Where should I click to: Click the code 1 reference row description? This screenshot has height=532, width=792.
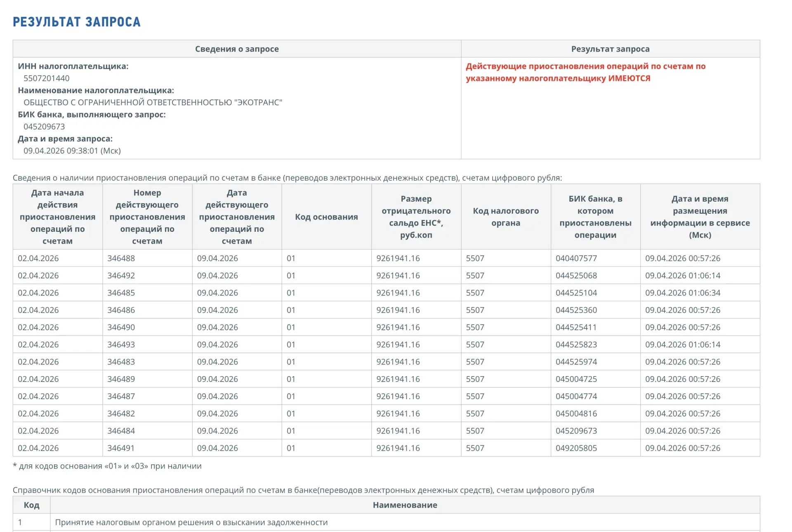pyautogui.click(x=191, y=523)
